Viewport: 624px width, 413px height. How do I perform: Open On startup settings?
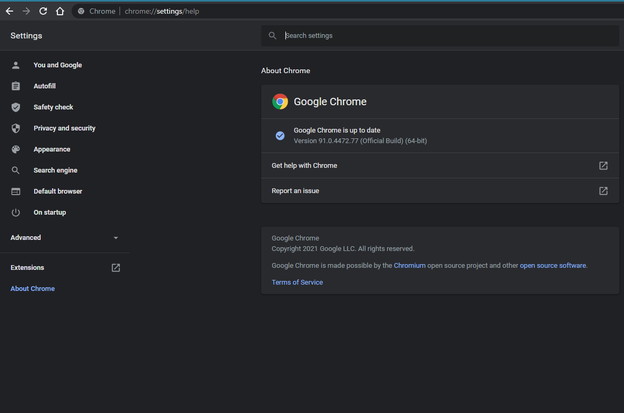pos(50,212)
